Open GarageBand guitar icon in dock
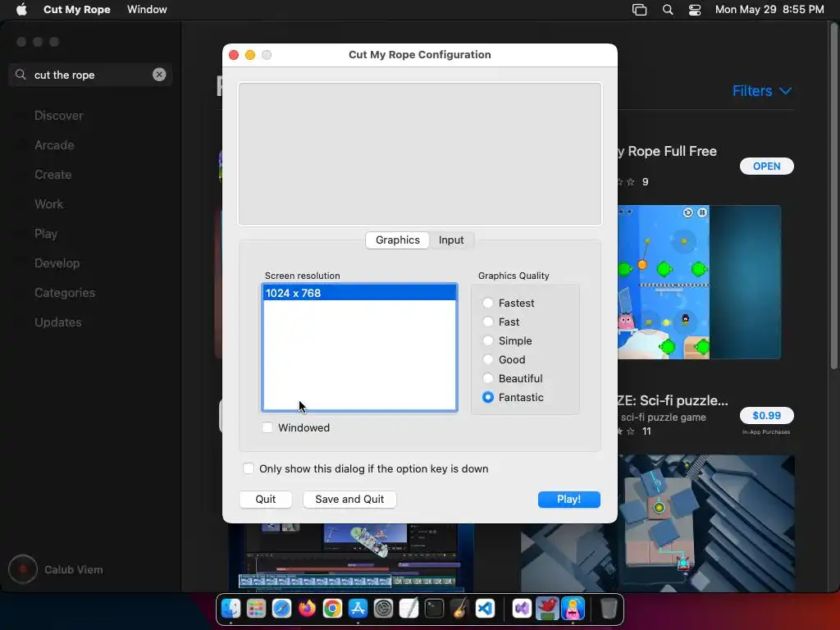Image resolution: width=840 pixels, height=630 pixels. pyautogui.click(x=459, y=609)
